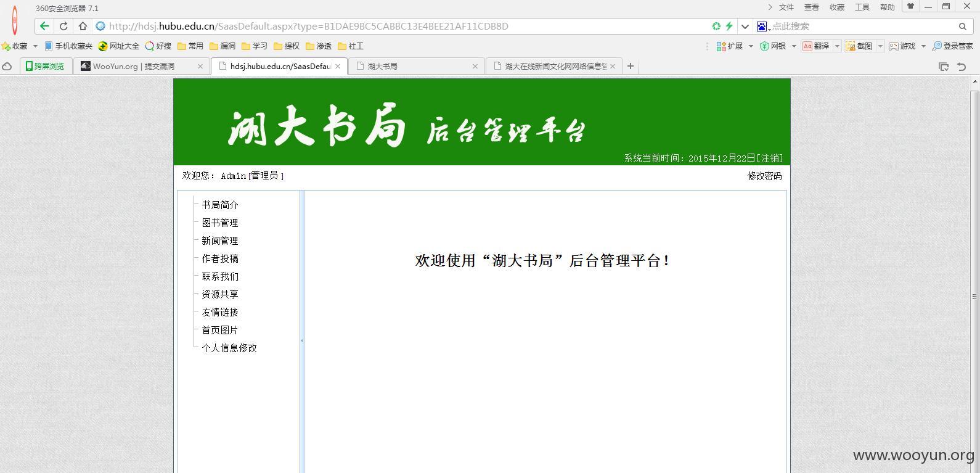Open the 网址大全 bookmark
The image size is (980, 473).
tap(119, 46)
